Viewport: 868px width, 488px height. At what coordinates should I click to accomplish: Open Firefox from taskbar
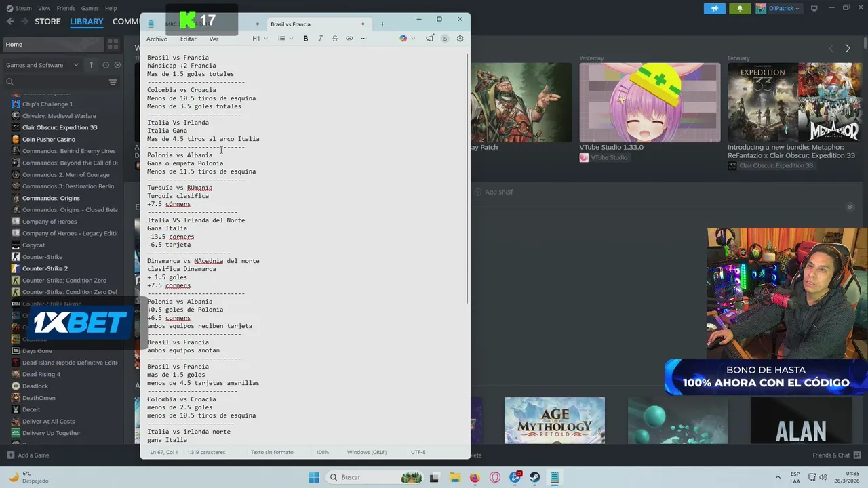475,477
